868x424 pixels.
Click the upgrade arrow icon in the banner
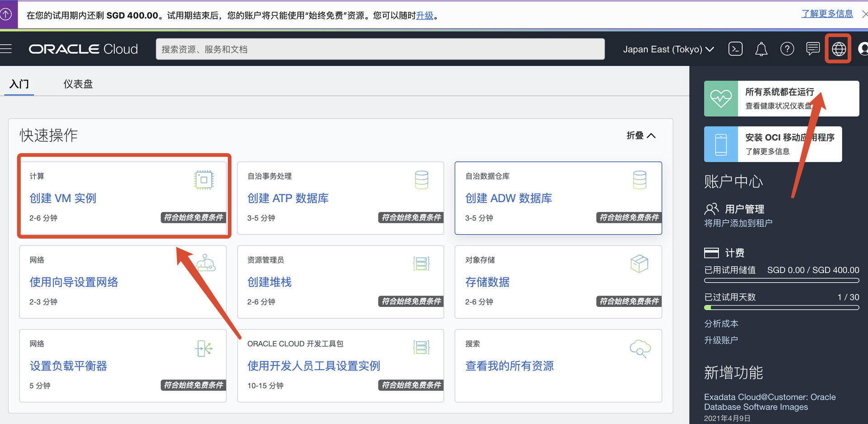coord(6,14)
